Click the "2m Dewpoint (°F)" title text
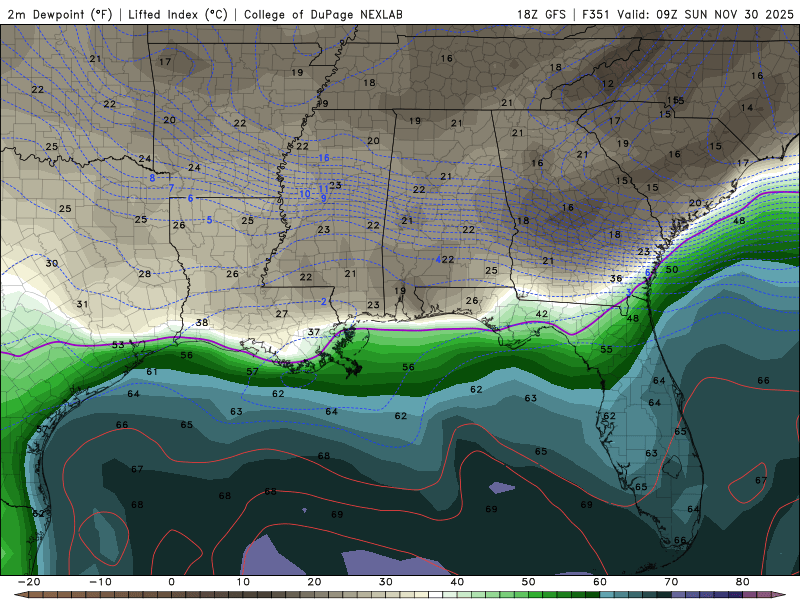This screenshot has height=600, width=800. pyautogui.click(x=59, y=14)
